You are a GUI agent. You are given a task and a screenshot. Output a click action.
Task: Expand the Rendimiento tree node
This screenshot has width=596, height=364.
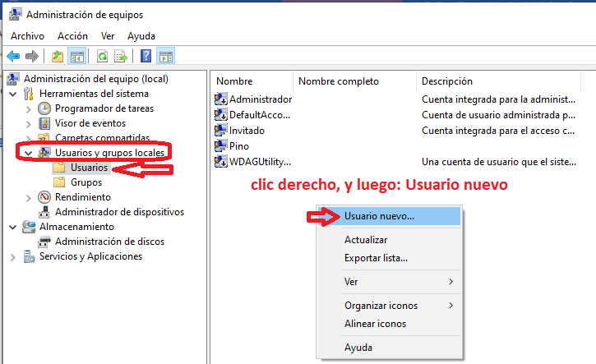pyautogui.click(x=29, y=198)
